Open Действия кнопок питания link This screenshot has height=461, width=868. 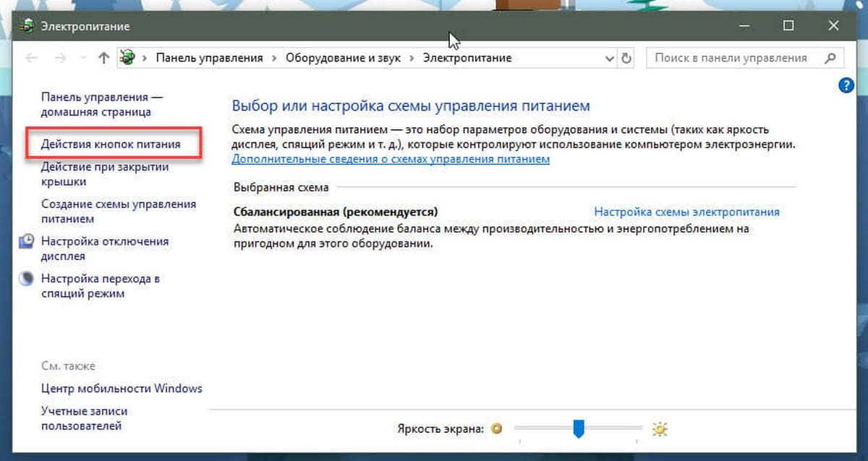[111, 145]
